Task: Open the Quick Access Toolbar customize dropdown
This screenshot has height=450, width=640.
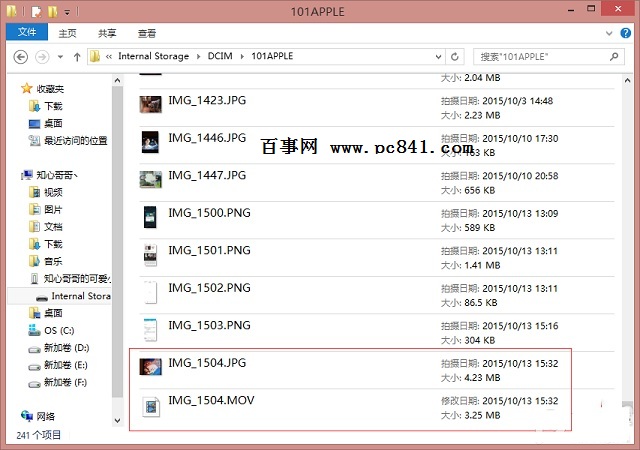Action: (67, 12)
